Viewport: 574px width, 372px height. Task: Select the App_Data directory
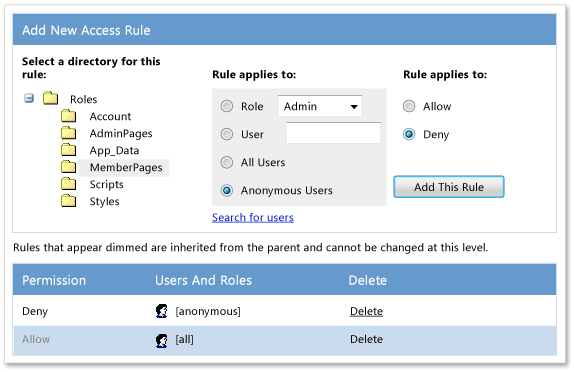click(x=114, y=150)
